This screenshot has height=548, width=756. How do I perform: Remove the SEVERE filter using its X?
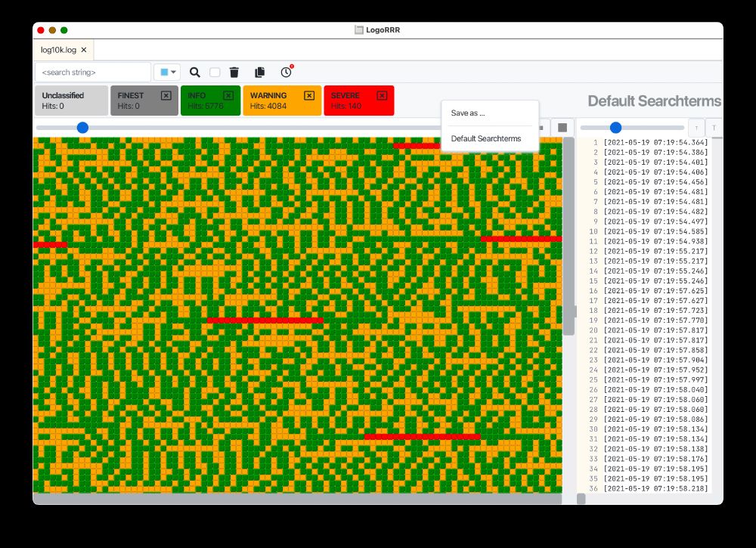coord(382,95)
